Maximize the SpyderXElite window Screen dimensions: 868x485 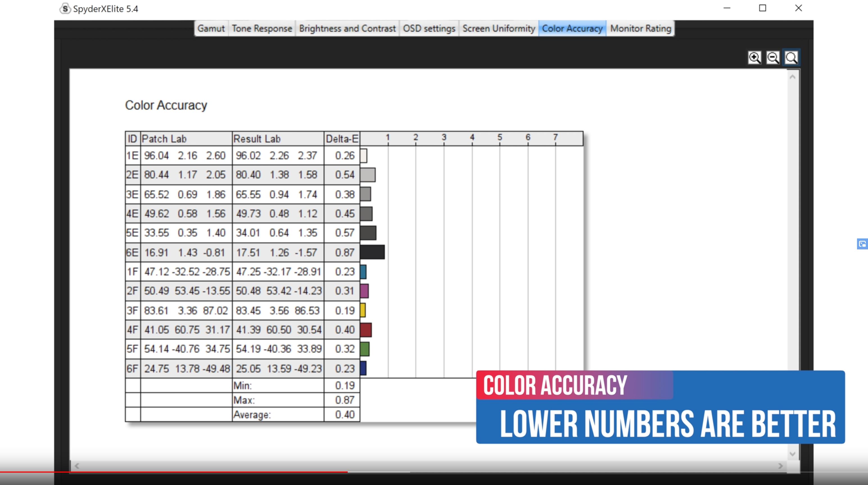tap(763, 8)
